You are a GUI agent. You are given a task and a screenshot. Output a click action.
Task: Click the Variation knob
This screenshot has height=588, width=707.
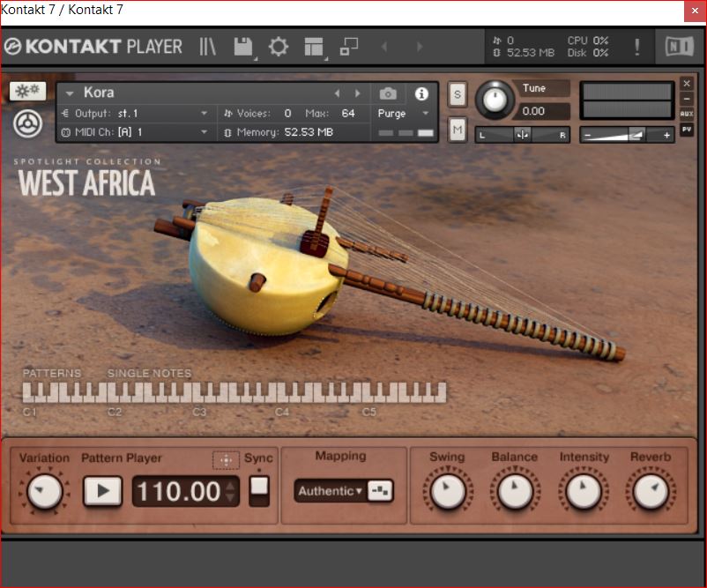[44, 491]
